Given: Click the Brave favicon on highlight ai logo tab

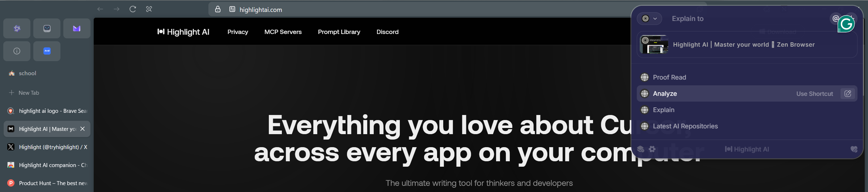Looking at the screenshot, I should 11,111.
